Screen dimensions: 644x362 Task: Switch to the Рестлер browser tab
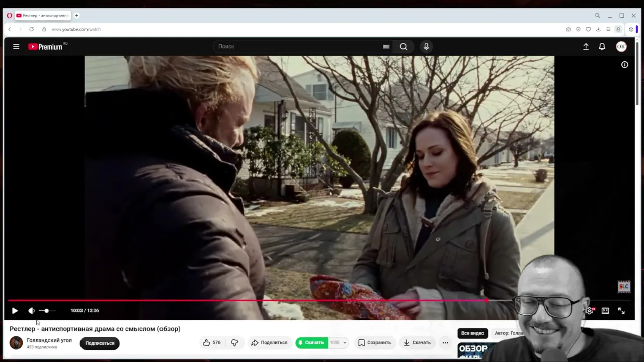point(43,16)
